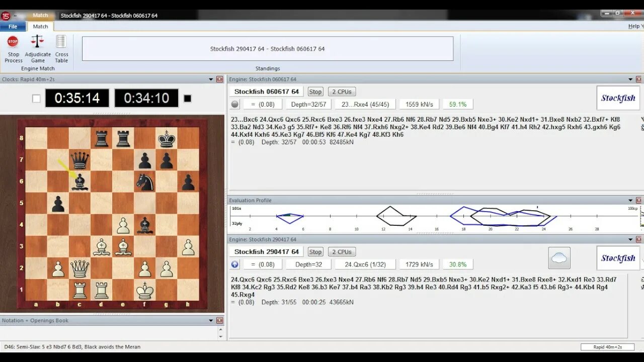
Task: Open the Cross Table icon
Action: click(x=61, y=42)
